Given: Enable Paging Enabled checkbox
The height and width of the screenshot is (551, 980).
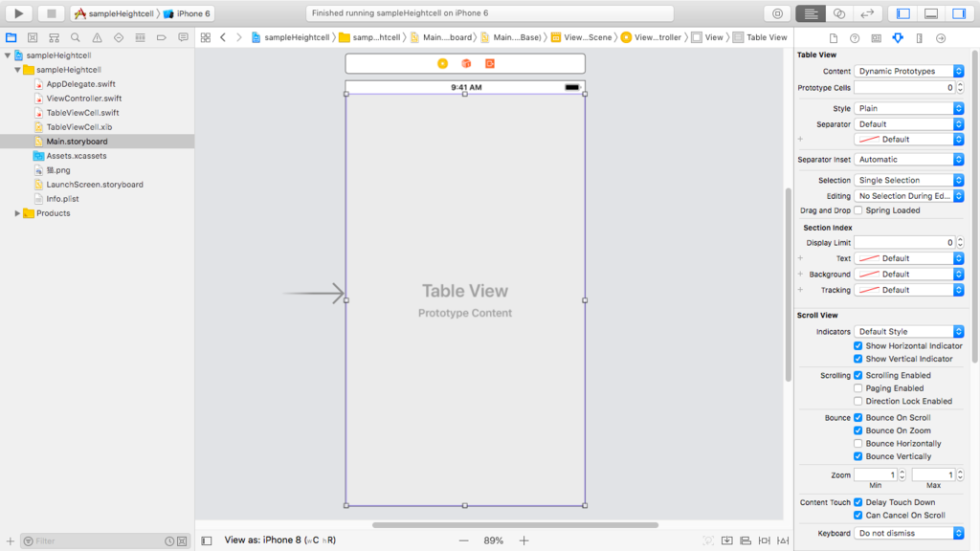Looking at the screenshot, I should [858, 388].
